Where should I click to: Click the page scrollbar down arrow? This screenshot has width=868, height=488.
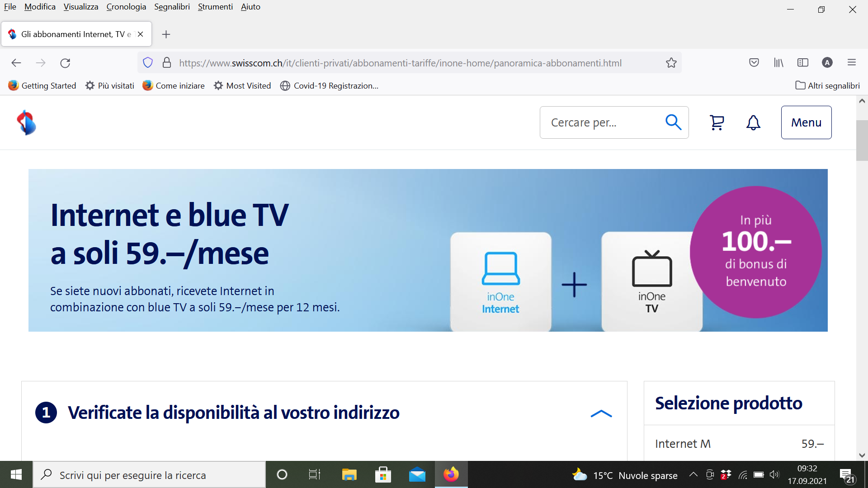(x=862, y=455)
